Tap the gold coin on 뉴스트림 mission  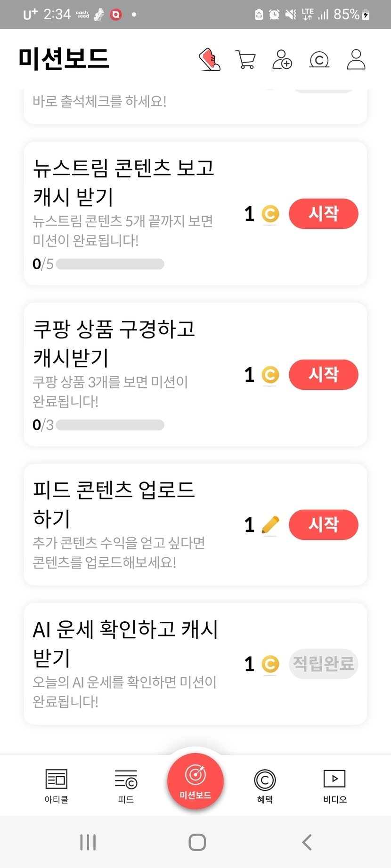[x=270, y=214]
